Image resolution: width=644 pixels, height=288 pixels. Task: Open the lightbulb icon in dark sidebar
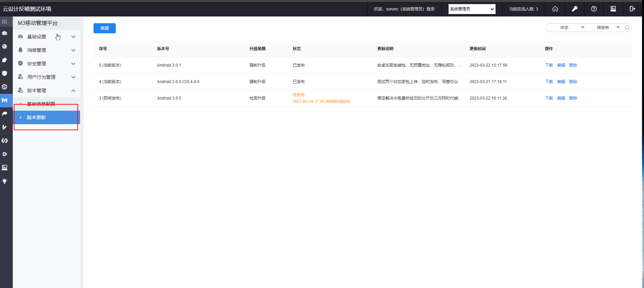click(4, 181)
